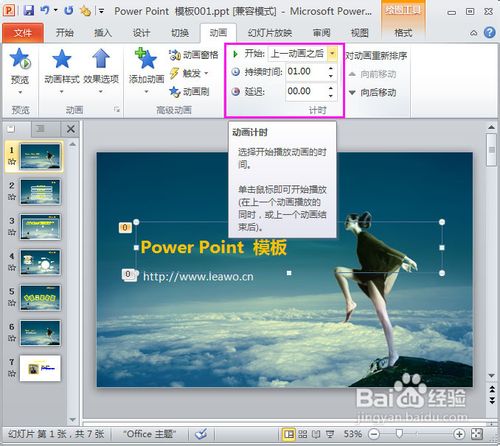Screen dimensions: 500x446
Task: Click the zoom slider handle
Action: pyautogui.click(x=399, y=434)
